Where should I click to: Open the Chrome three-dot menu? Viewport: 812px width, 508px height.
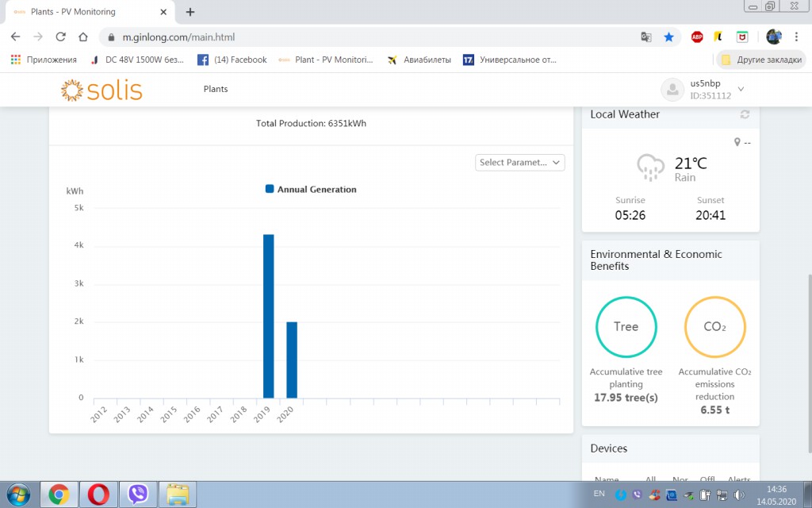(796, 37)
